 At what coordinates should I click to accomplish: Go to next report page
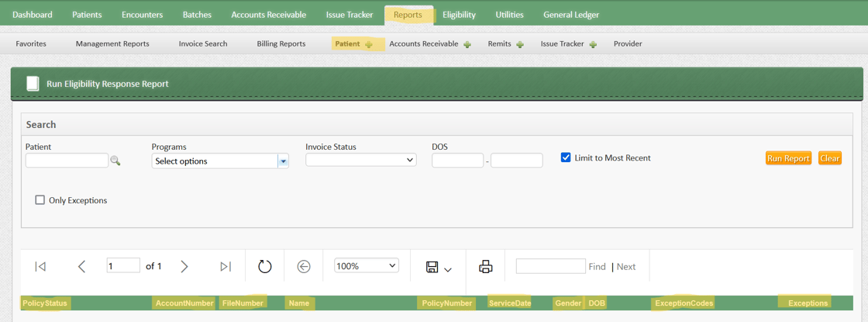point(184,267)
